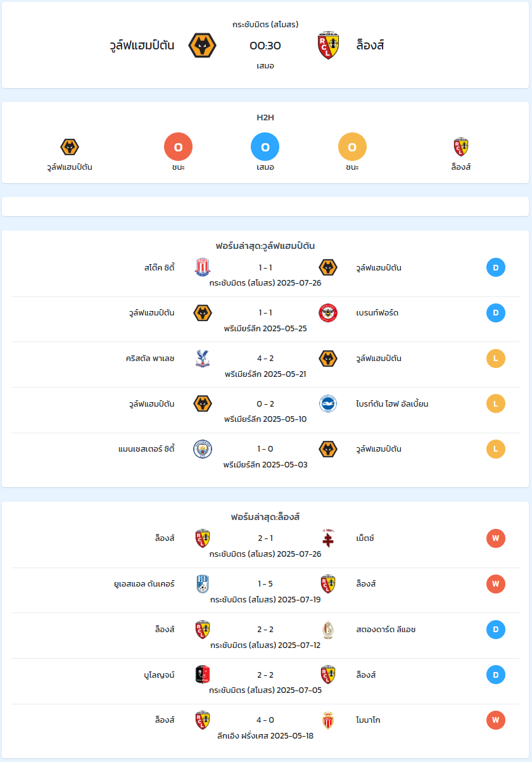Click the Stoke City club logo
Screen dimensions: 532x762
tap(203, 267)
